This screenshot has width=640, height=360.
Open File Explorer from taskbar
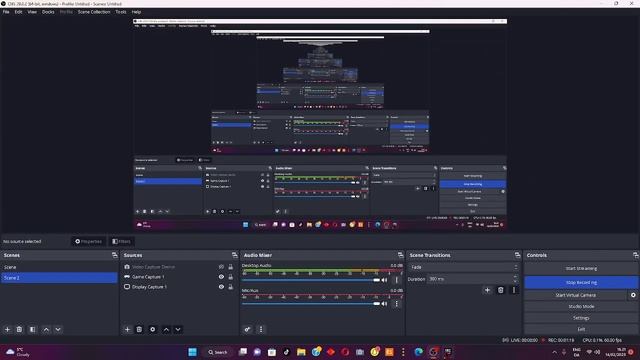[301, 352]
